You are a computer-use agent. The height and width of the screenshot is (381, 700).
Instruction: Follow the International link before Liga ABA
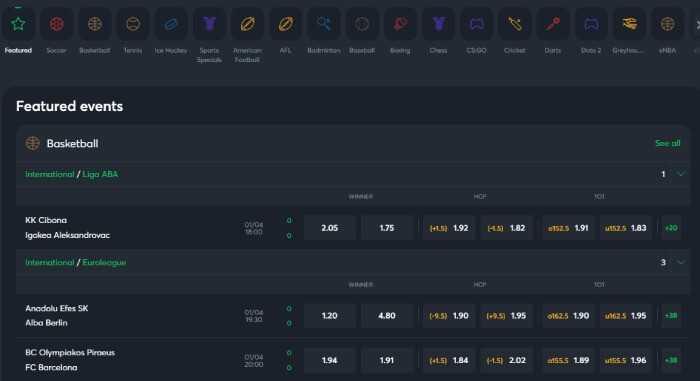[50, 174]
